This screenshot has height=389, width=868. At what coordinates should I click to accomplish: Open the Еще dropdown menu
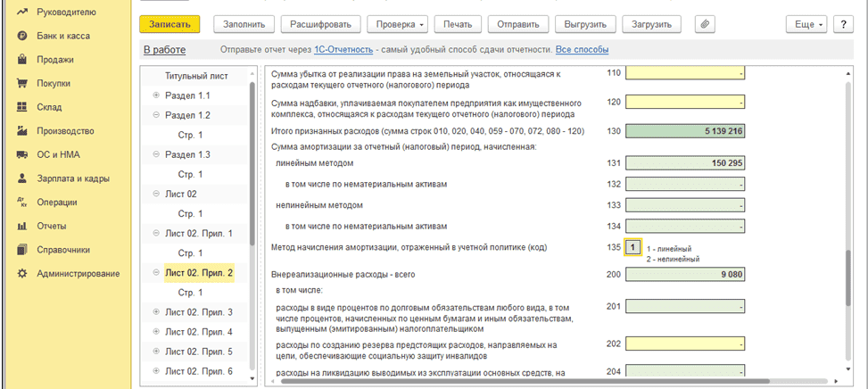point(806,24)
